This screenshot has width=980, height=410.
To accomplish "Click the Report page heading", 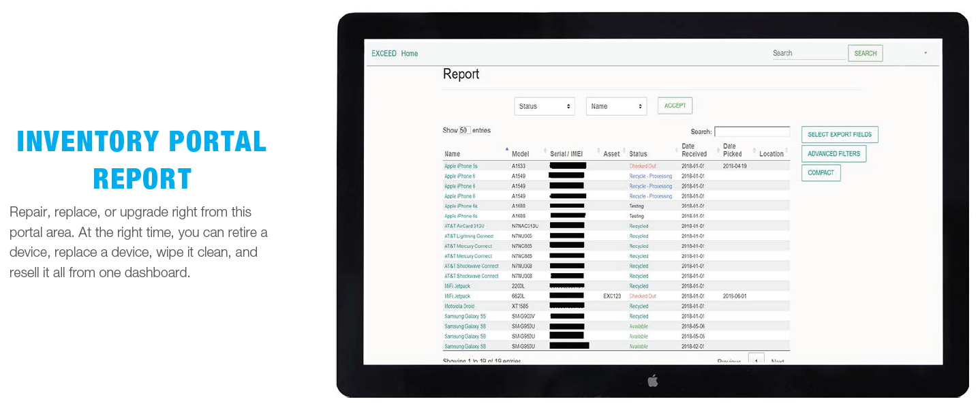I will (461, 74).
